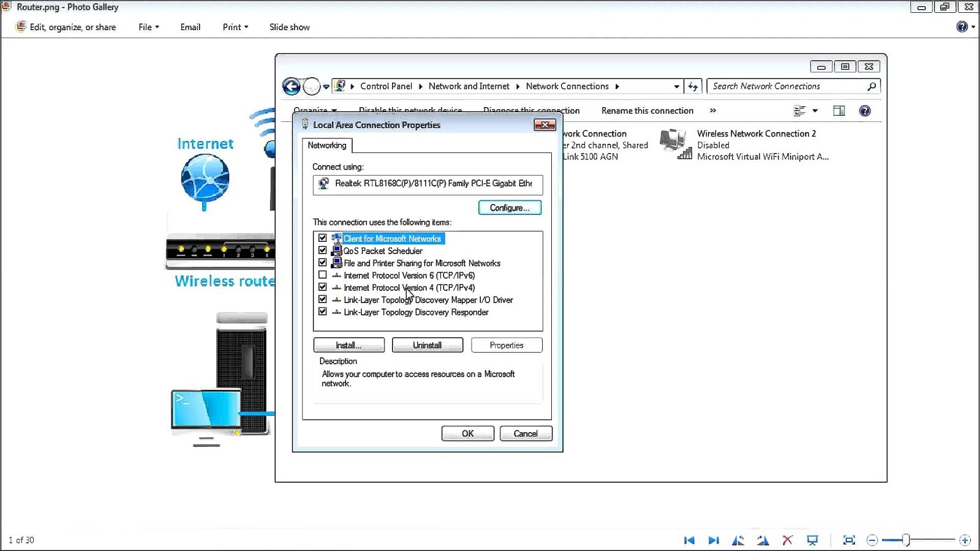Viewport: 980px width, 551px height.
Task: Expand arrow after Network Connections breadcrumb
Action: (617, 86)
